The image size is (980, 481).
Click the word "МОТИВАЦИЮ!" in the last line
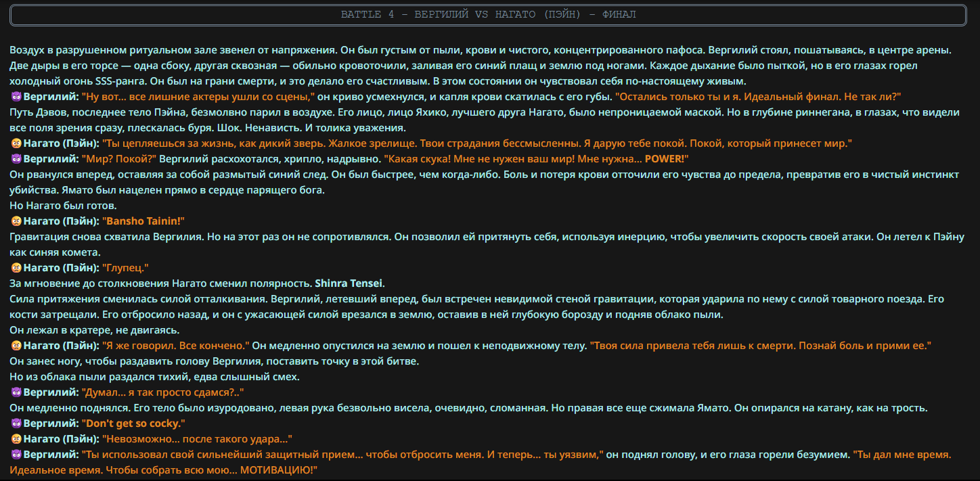point(279,470)
